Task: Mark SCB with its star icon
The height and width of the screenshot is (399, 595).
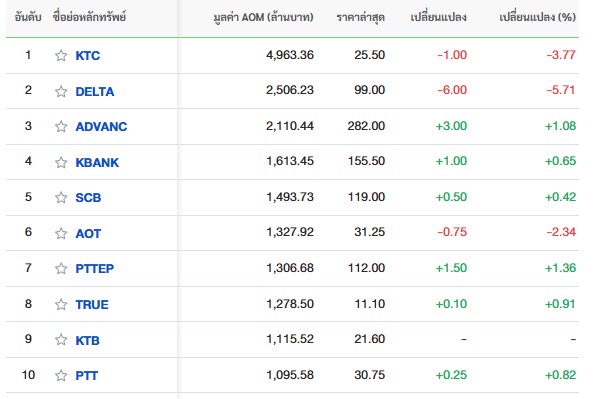Action: (61, 197)
